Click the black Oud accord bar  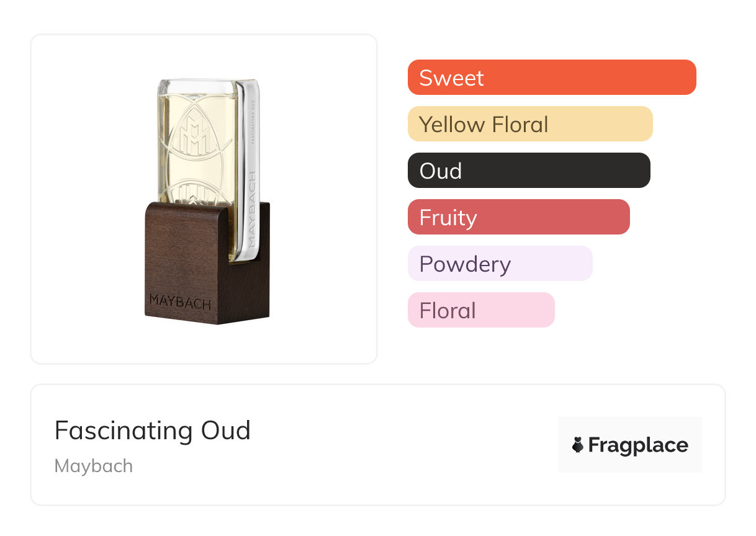[x=528, y=171]
